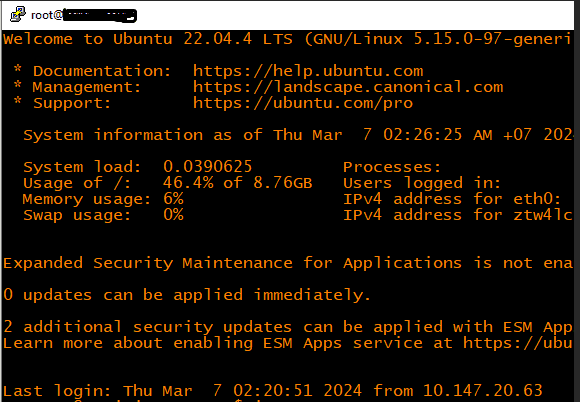
Task: Click the system load value 0.0390625
Action: click(208, 166)
